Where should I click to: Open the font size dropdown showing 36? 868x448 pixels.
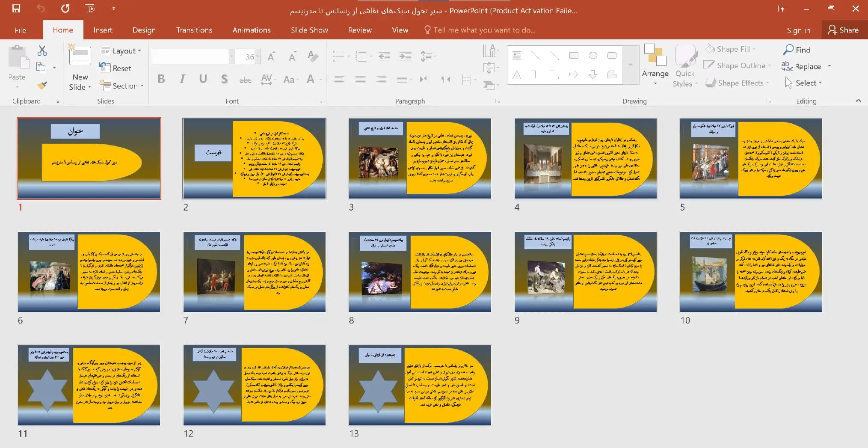click(257, 56)
